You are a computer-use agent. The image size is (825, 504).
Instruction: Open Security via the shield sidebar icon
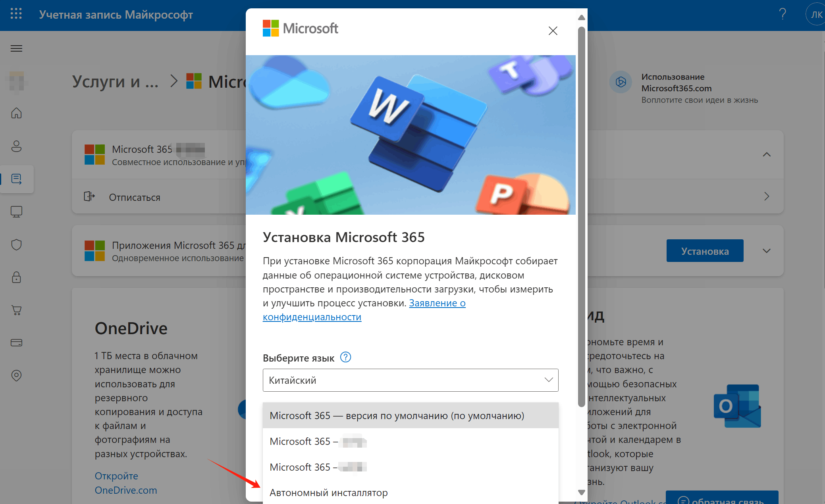pos(16,244)
